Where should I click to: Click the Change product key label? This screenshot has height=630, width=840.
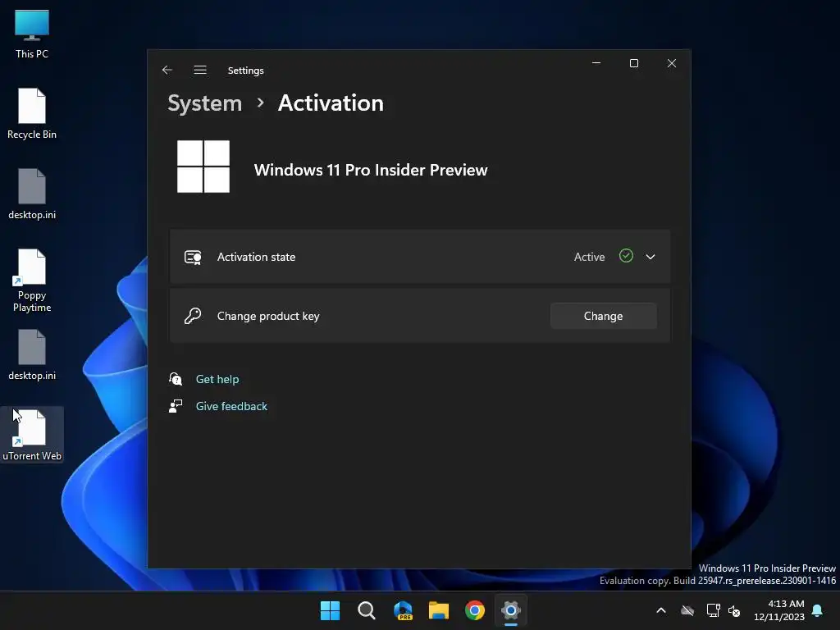pyautogui.click(x=268, y=316)
